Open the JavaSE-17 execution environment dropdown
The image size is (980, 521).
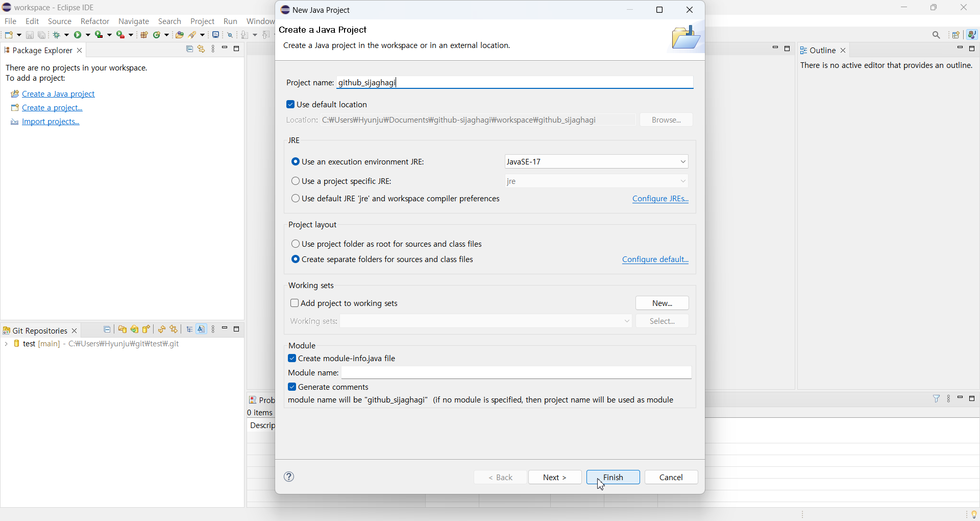pos(596,162)
